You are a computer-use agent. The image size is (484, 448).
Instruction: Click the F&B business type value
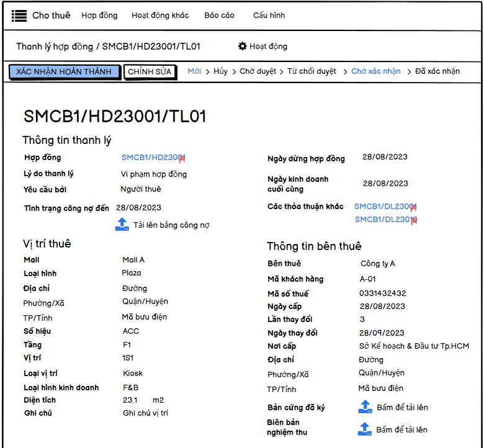[130, 387]
